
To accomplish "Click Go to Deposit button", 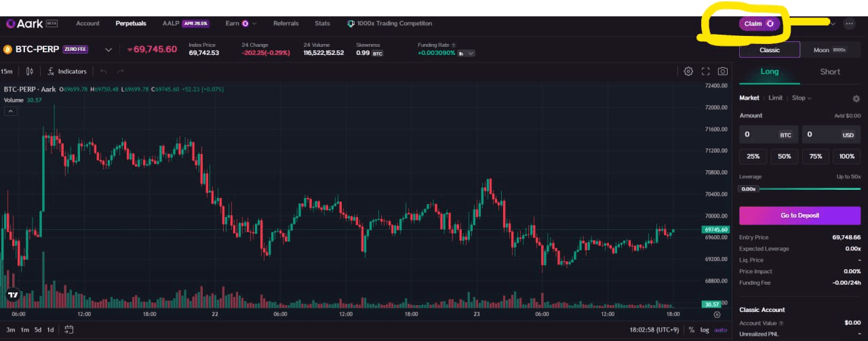I will [x=800, y=216].
